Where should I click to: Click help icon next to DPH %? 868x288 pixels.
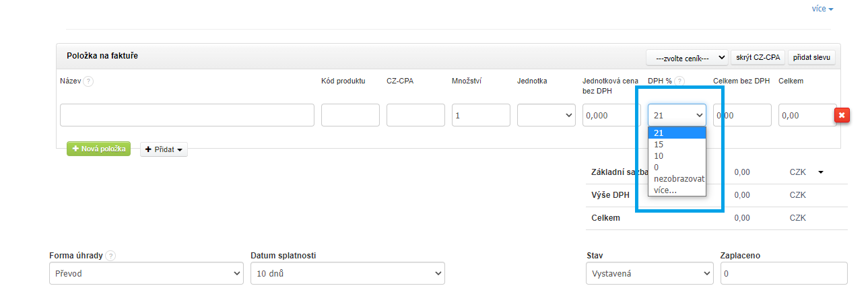tap(679, 81)
